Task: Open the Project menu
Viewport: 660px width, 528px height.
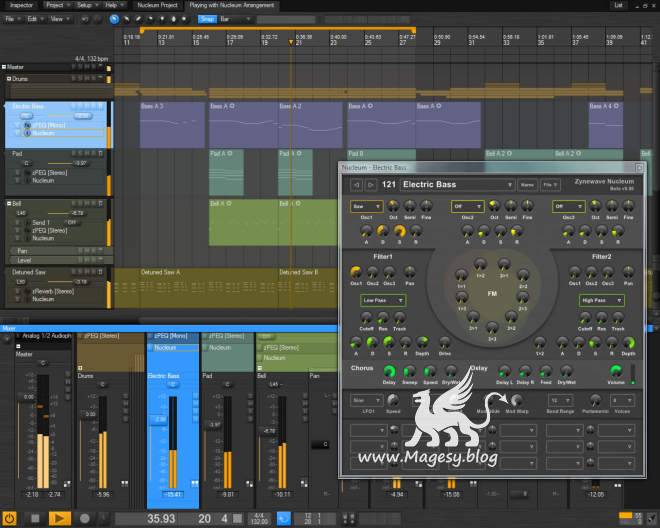Action: click(57, 5)
